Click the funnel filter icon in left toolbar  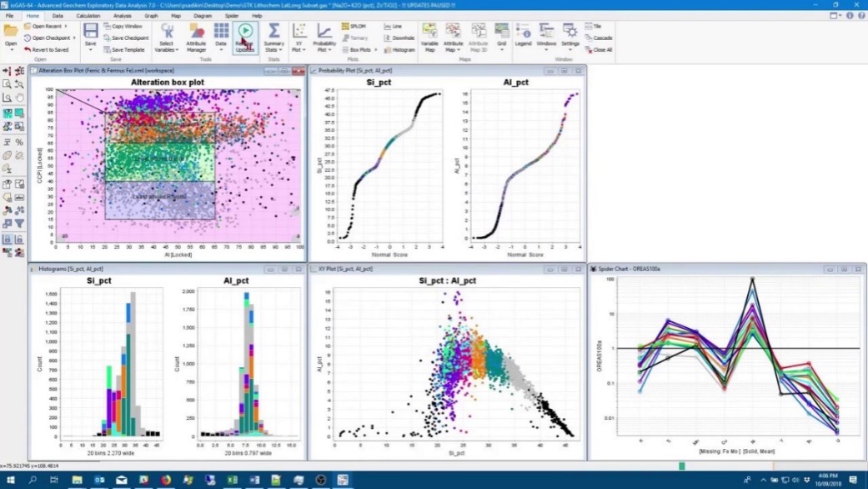pyautogui.click(x=19, y=224)
